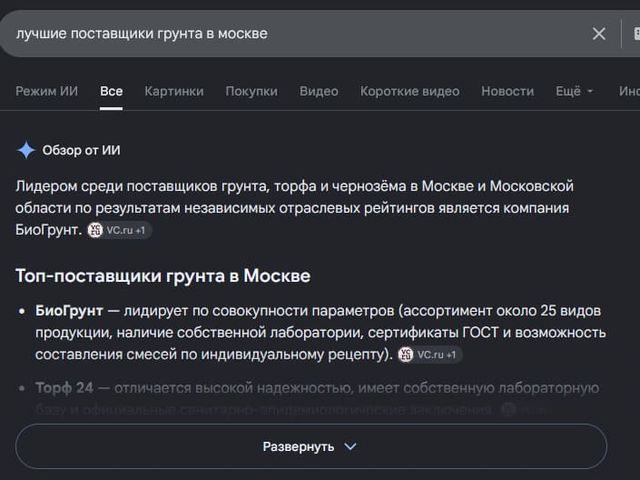Expand the Ещё dropdown menu
This screenshot has width=640, height=480.
[x=574, y=91]
